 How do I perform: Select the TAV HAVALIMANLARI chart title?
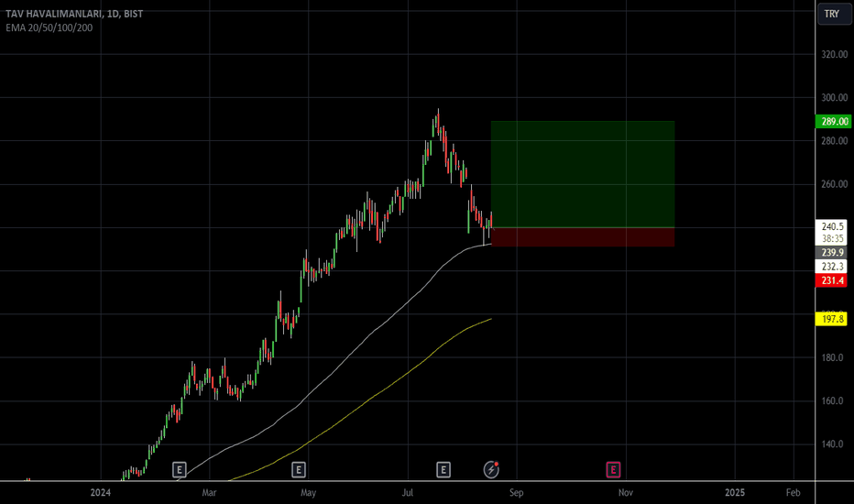click(x=74, y=14)
